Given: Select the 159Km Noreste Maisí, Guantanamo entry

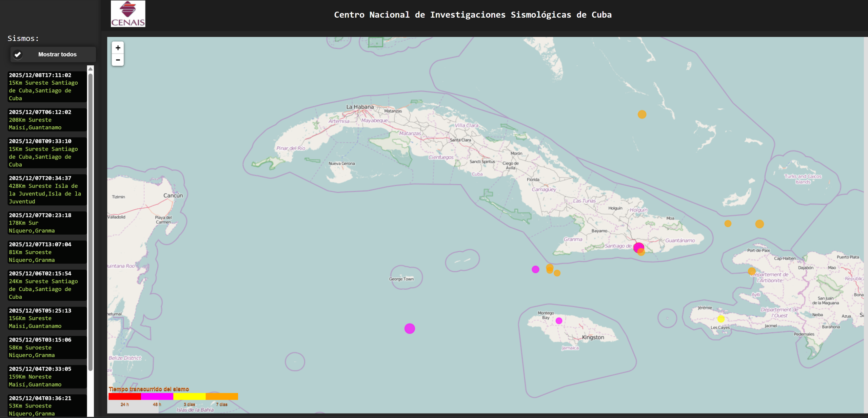Looking at the screenshot, I should (x=47, y=377).
